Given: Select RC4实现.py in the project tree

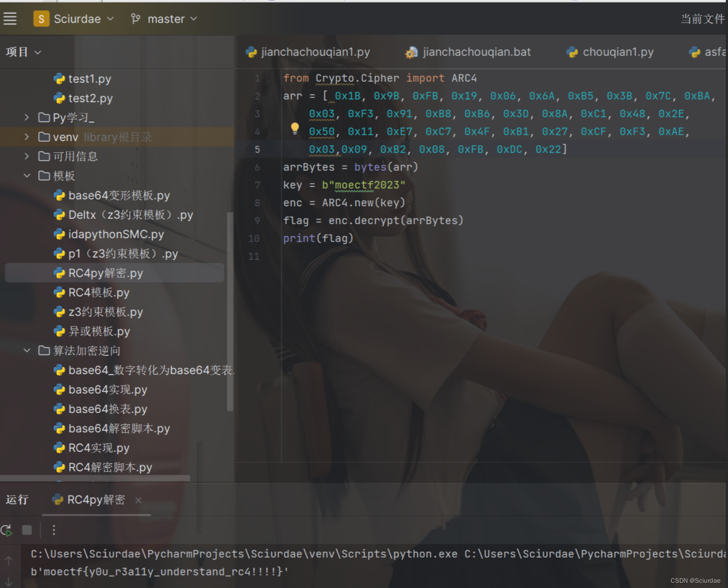Looking at the screenshot, I should point(99,448).
